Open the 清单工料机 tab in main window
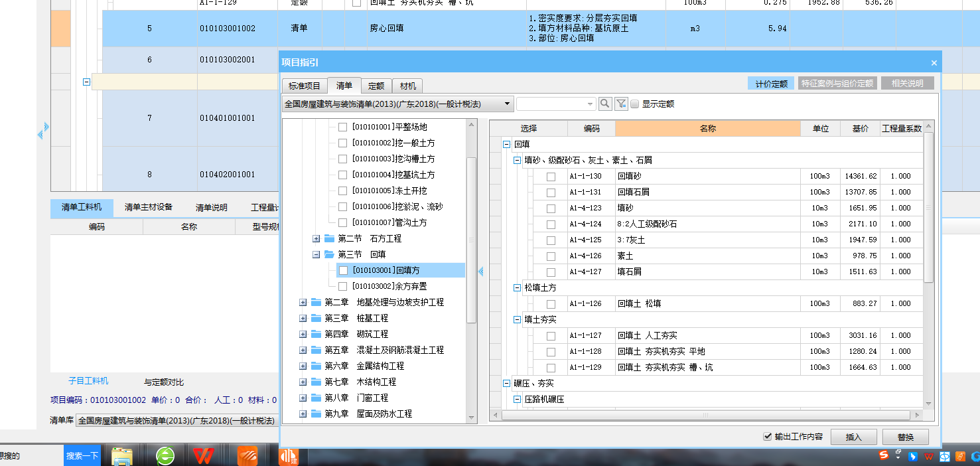Screen dimensions: 980x466 (82, 208)
